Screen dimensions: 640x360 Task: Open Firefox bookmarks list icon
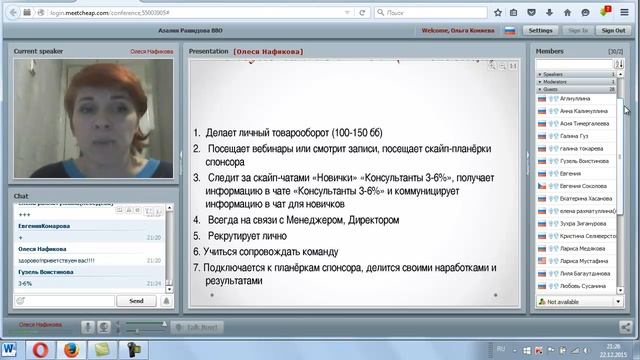[x=513, y=13]
